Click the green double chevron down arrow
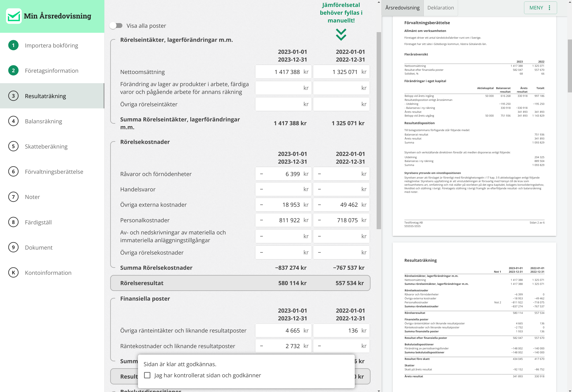Screen dimensions: 572x392 point(341,35)
